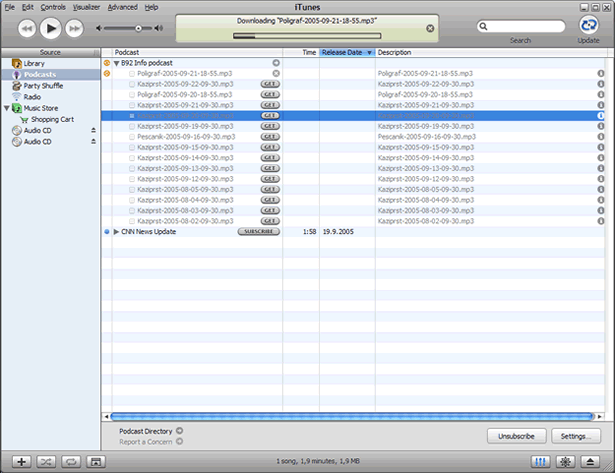Toggle shuffle playback button
Image resolution: width=615 pixels, height=473 pixels.
46,462
